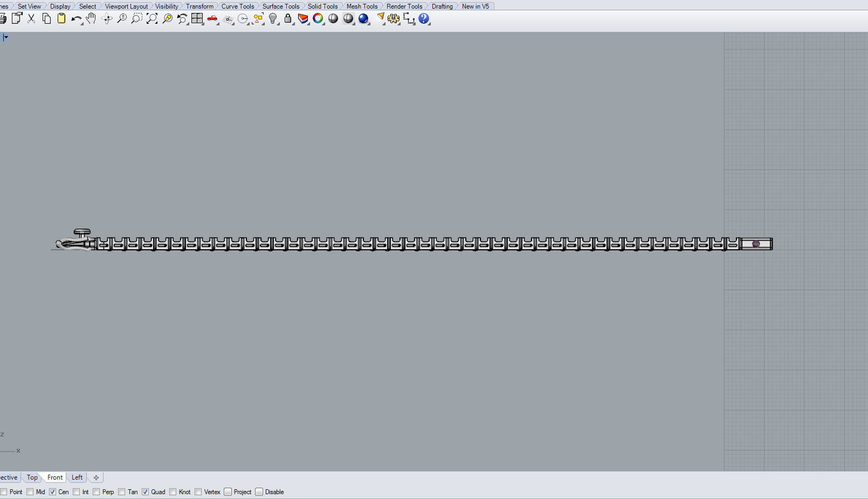Click the Object Snap circle icon

coord(243,19)
